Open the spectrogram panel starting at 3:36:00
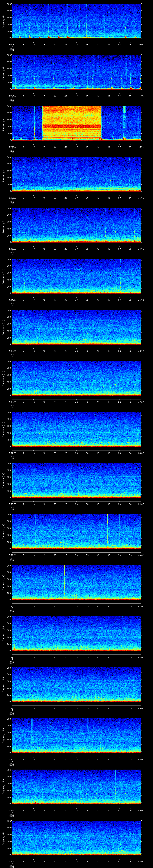This screenshot has height=868, width=153. tap(76, 378)
